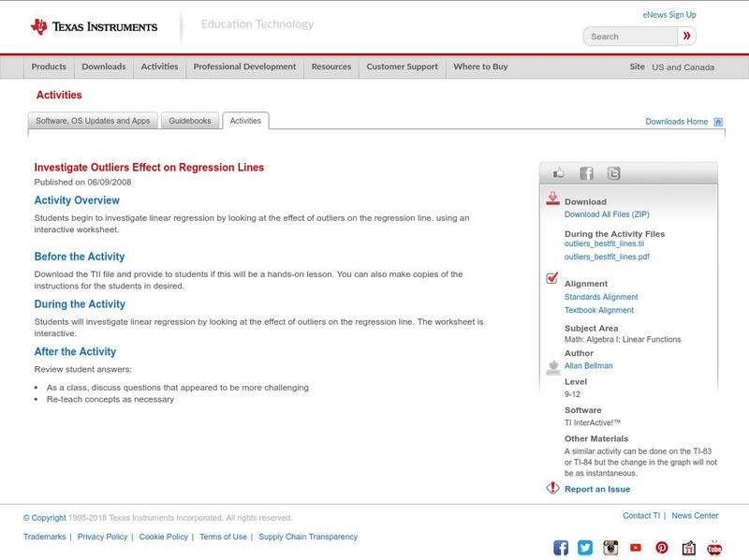Submit search with the red arrow button
This screenshot has height=560, width=749.
pos(686,36)
